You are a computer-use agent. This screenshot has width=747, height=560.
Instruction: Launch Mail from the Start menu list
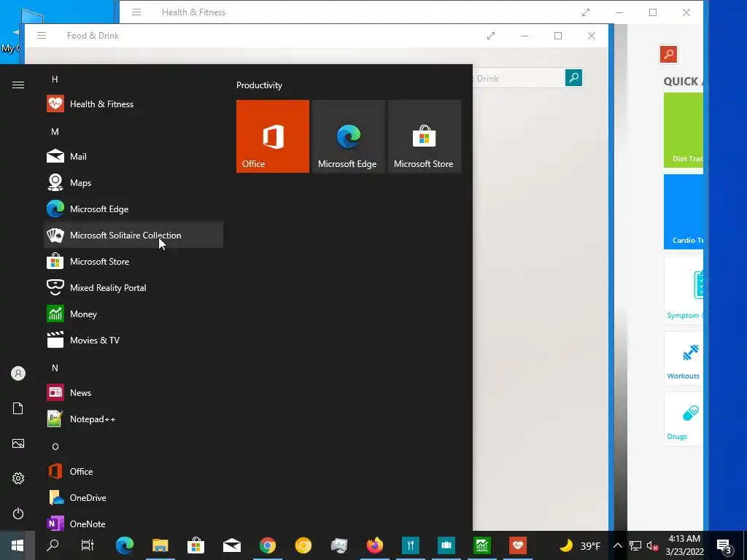pyautogui.click(x=133, y=156)
